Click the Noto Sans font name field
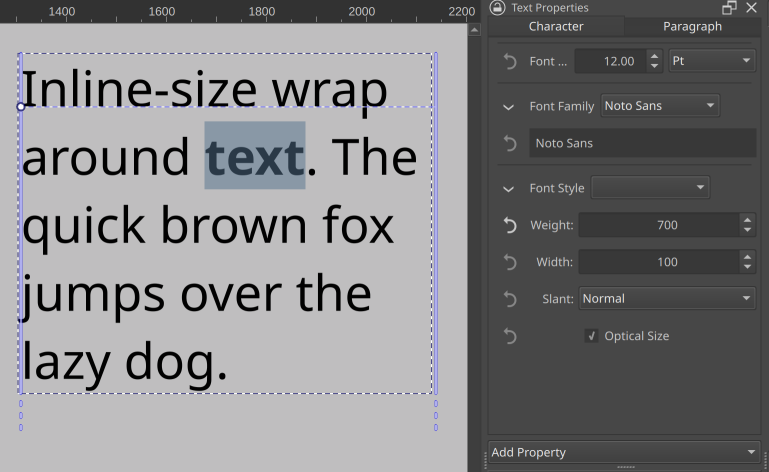The height and width of the screenshot is (472, 769). point(642,143)
